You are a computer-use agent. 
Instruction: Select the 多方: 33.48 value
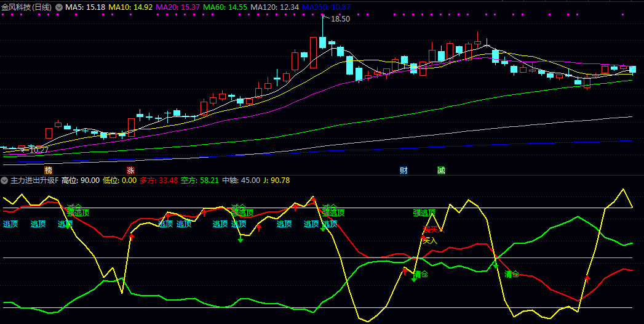pos(159,180)
